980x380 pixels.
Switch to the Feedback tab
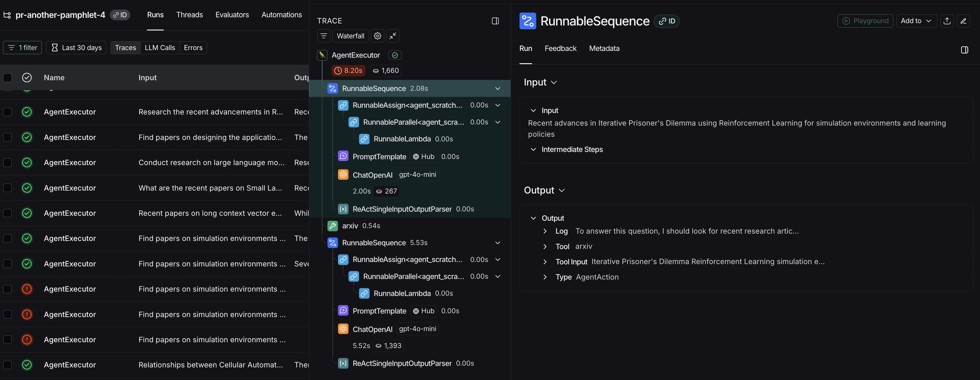click(x=560, y=48)
